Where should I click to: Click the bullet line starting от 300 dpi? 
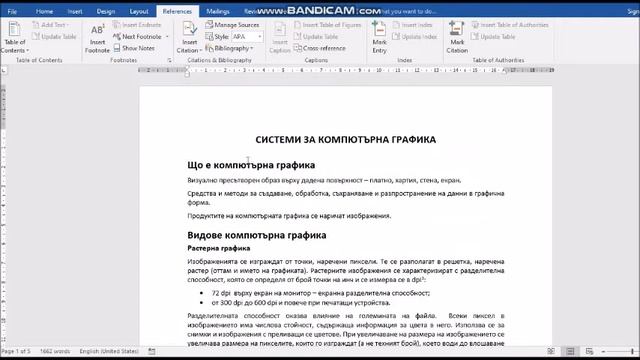coord(301,303)
